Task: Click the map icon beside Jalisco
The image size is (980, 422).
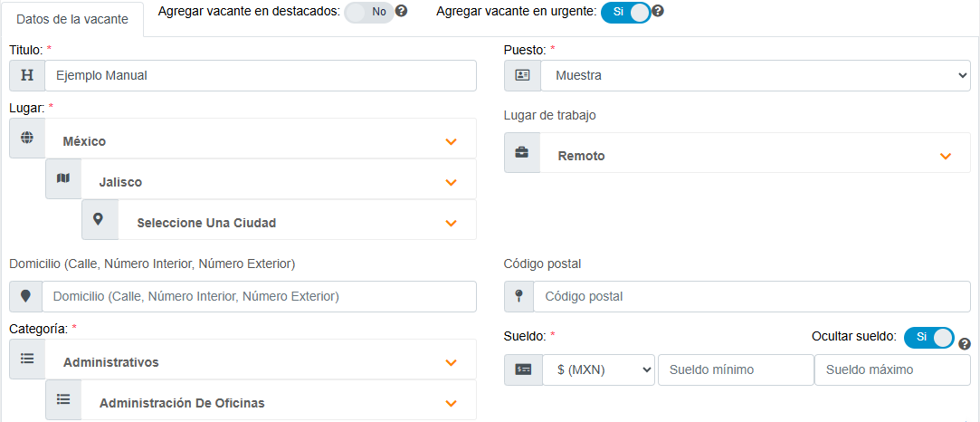Action: click(63, 178)
